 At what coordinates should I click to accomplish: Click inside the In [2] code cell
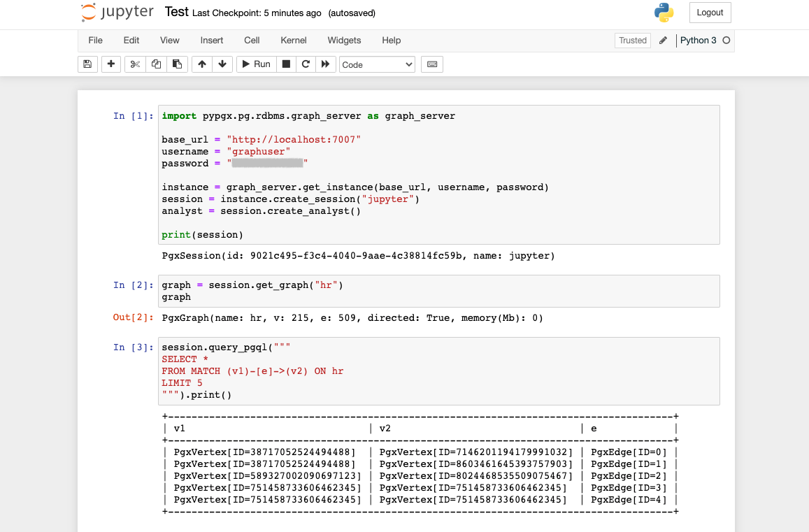tap(438, 291)
